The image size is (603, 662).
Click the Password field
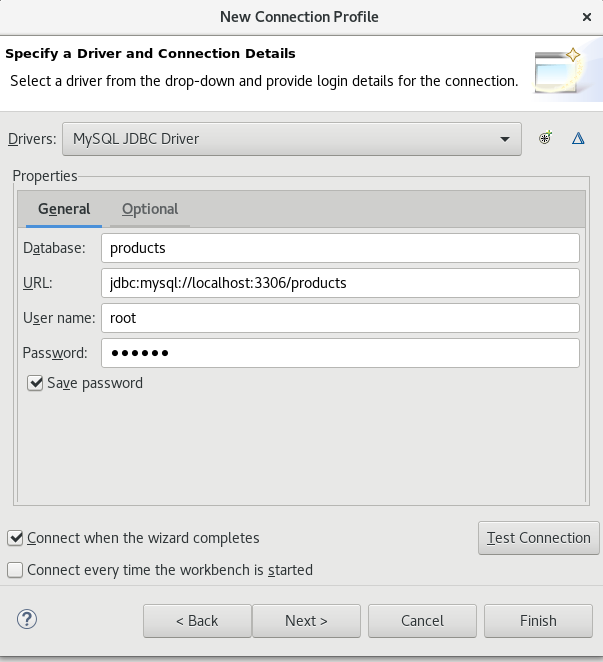[340, 353]
